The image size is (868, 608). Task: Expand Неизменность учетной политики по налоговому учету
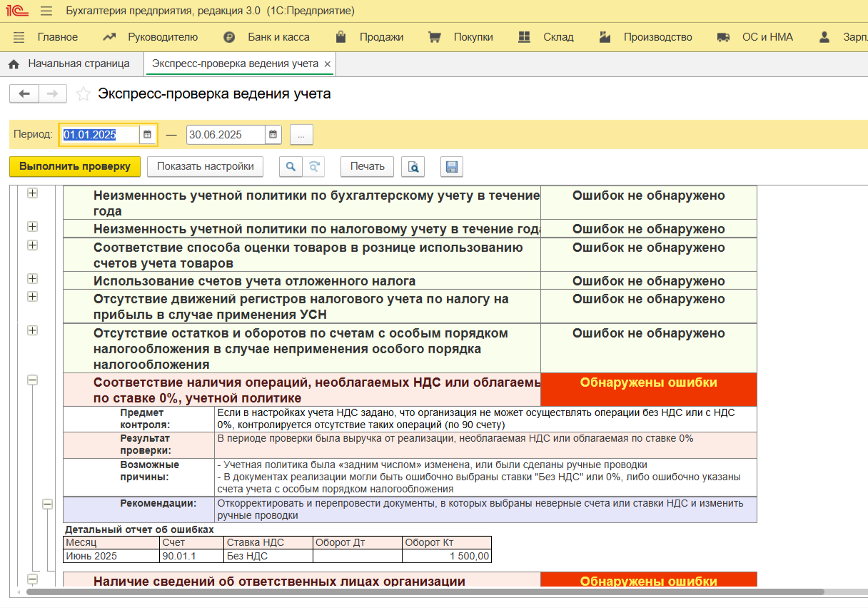click(32, 227)
